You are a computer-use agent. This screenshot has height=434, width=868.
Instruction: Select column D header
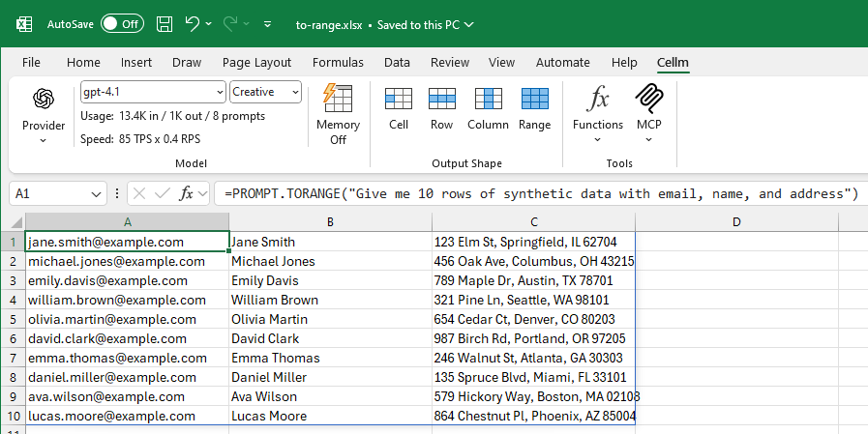tap(735, 222)
